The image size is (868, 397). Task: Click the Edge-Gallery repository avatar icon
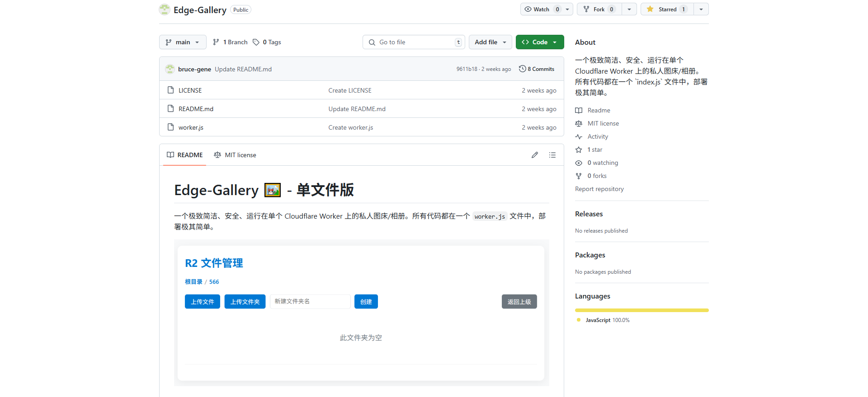pos(165,9)
